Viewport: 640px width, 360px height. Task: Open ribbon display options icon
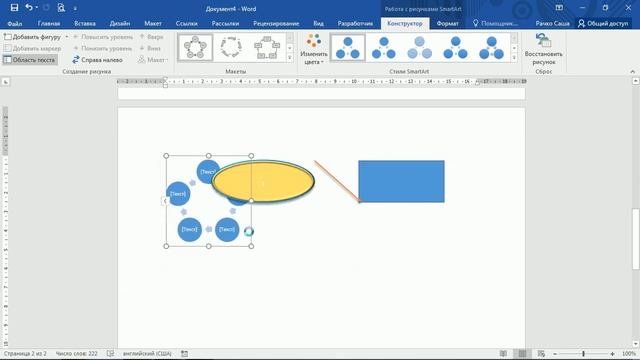coord(559,8)
